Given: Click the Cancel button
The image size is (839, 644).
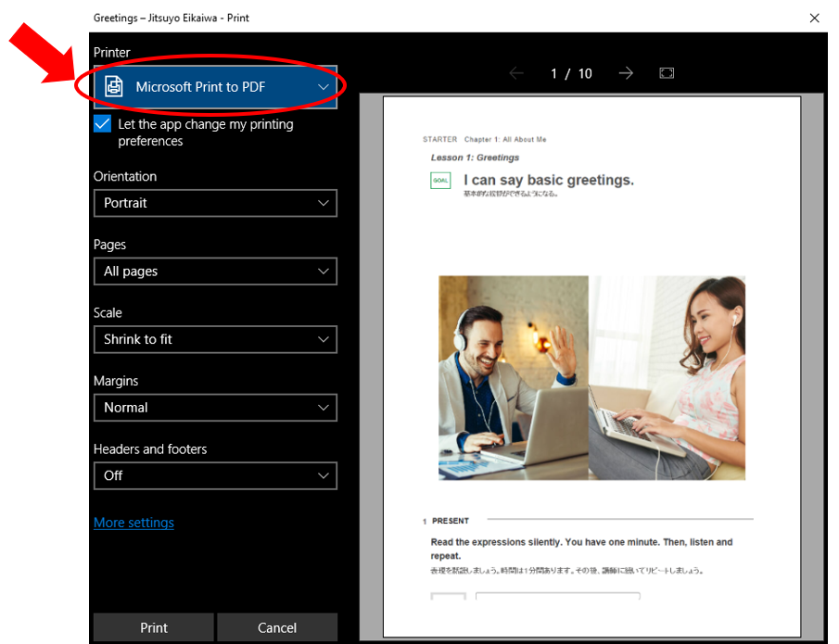Looking at the screenshot, I should [x=277, y=627].
